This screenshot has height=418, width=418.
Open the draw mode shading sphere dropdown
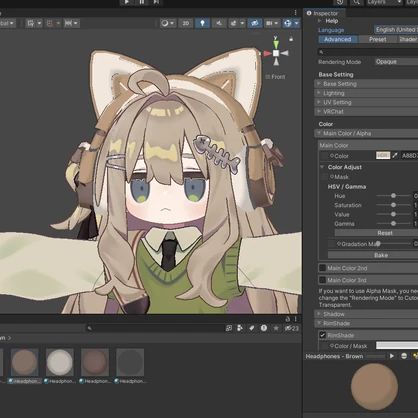point(167,23)
